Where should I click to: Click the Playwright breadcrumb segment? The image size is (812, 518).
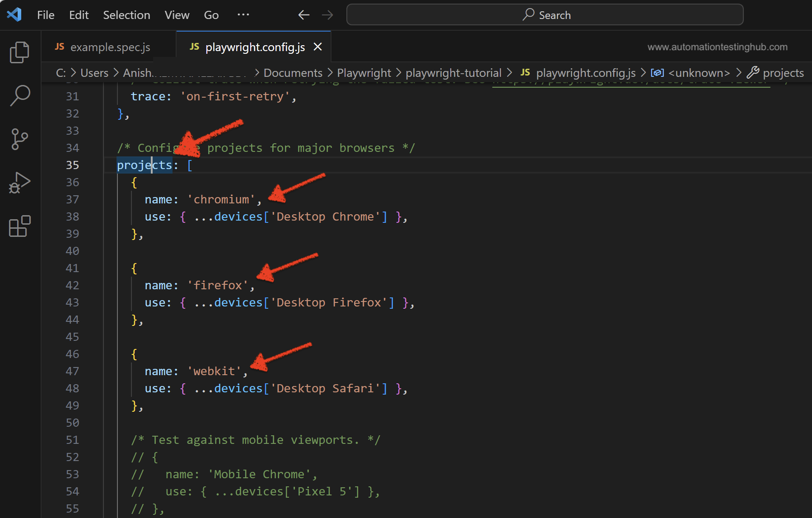pos(364,73)
